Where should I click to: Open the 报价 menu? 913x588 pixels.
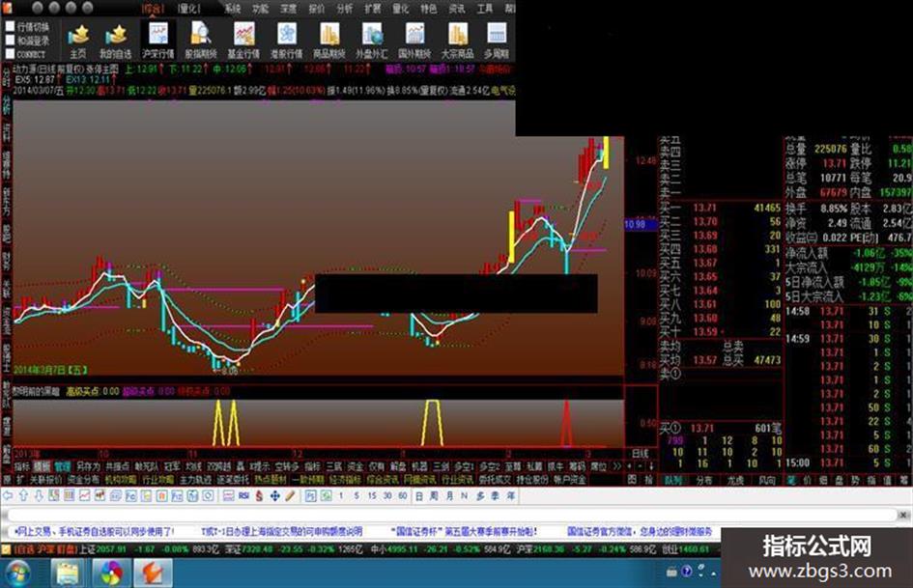[316, 9]
